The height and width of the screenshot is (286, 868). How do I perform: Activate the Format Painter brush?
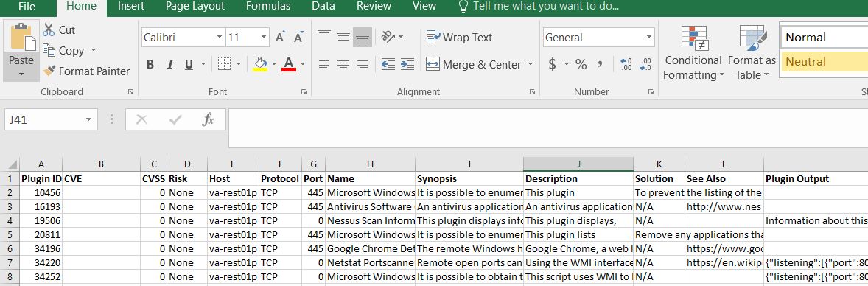(49, 71)
